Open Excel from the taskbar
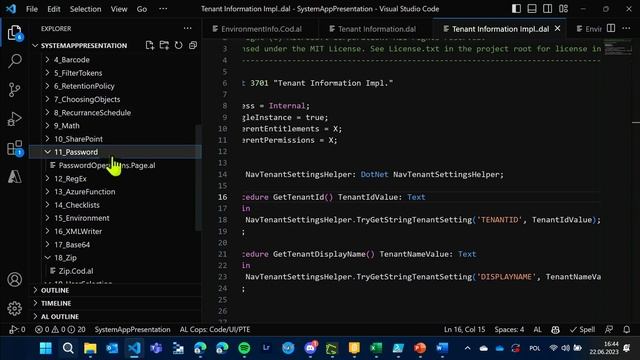Image resolution: width=640 pixels, height=360 pixels. point(376,348)
